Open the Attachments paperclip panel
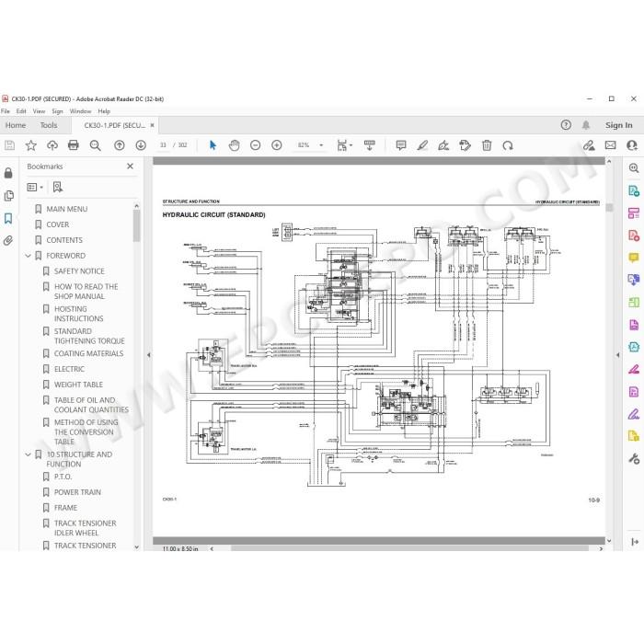644x644 pixels. pos(8,240)
